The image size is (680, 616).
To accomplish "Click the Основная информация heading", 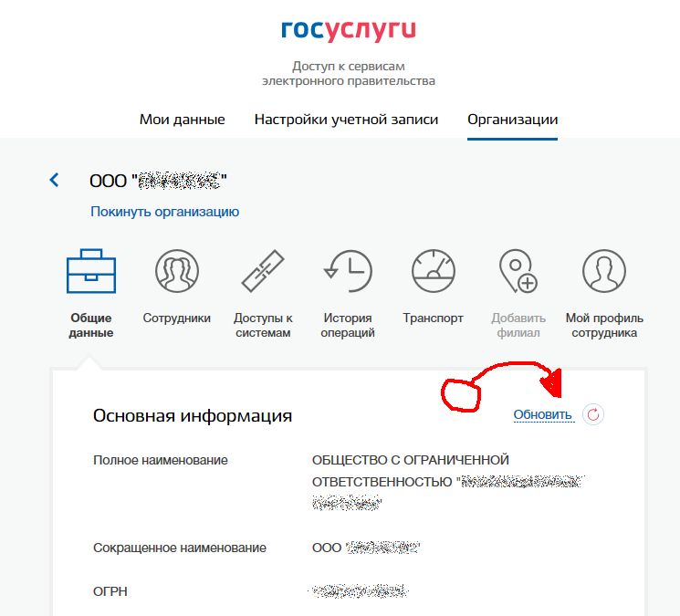I will coord(193,415).
